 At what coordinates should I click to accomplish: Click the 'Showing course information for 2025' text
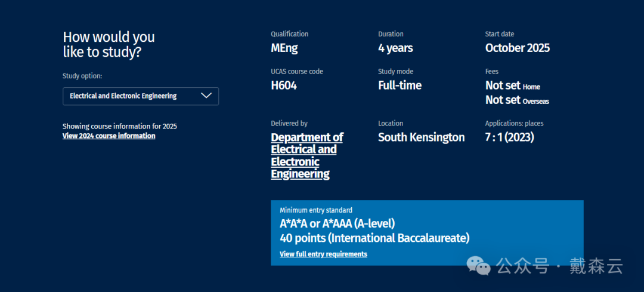coord(119,127)
